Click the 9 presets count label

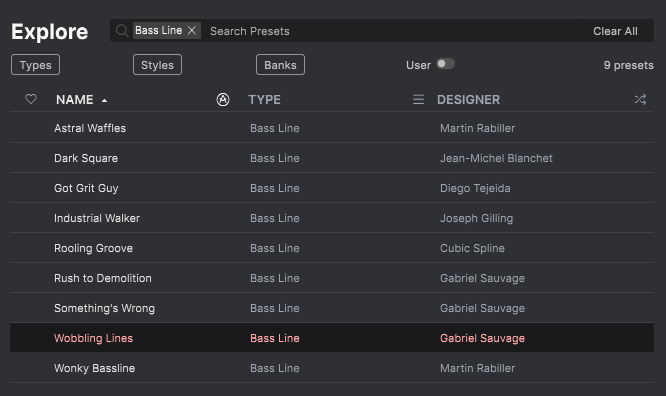[x=629, y=65]
